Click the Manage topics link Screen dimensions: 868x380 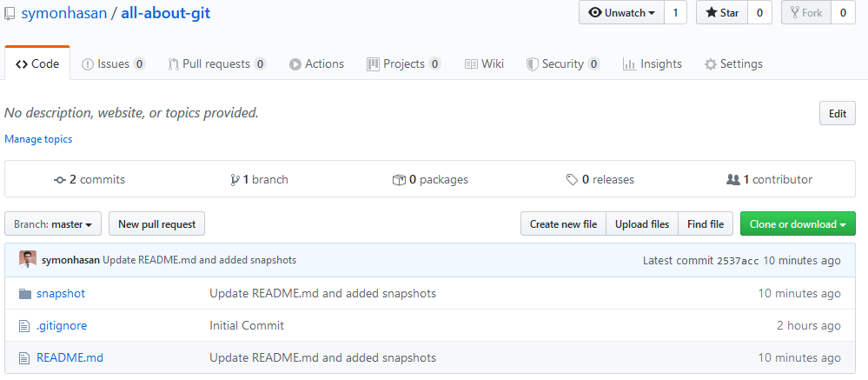tap(38, 139)
